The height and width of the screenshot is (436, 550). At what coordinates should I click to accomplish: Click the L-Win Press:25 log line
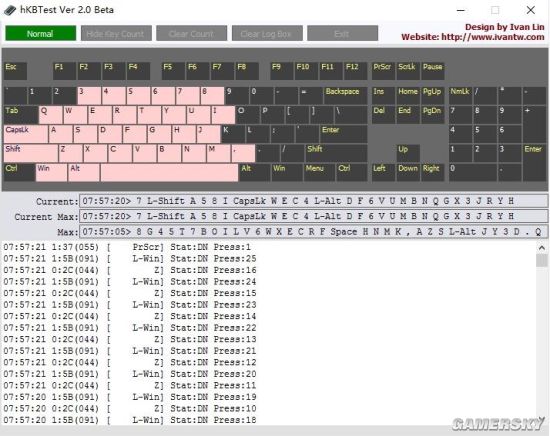[130, 259]
